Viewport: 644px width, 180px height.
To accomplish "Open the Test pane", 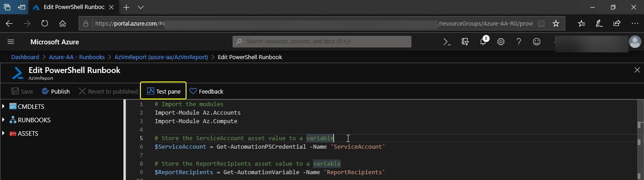I will point(163,91).
